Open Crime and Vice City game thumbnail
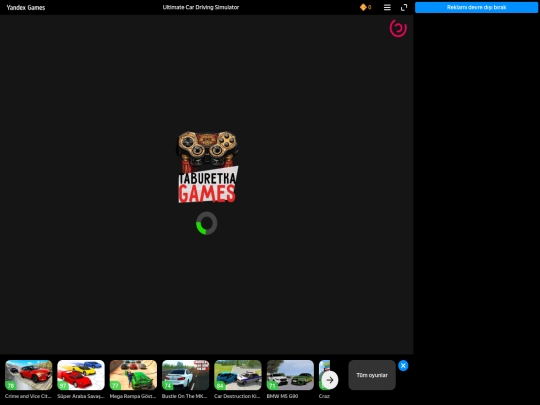The image size is (540, 405). click(x=29, y=375)
